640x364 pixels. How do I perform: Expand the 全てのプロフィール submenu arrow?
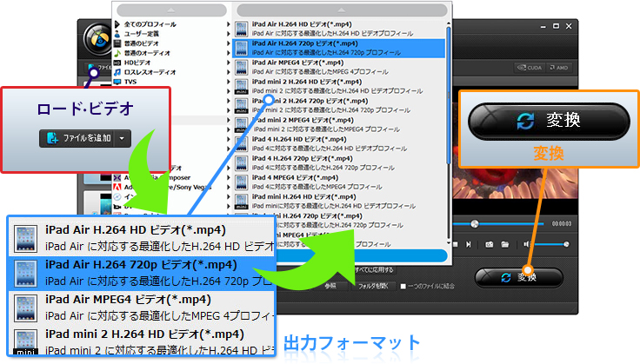(229, 24)
